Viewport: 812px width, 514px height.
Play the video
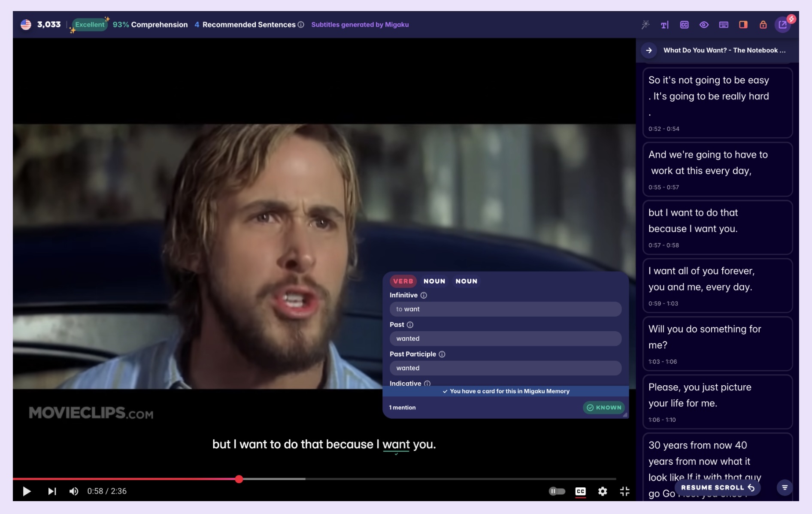pyautogui.click(x=27, y=491)
